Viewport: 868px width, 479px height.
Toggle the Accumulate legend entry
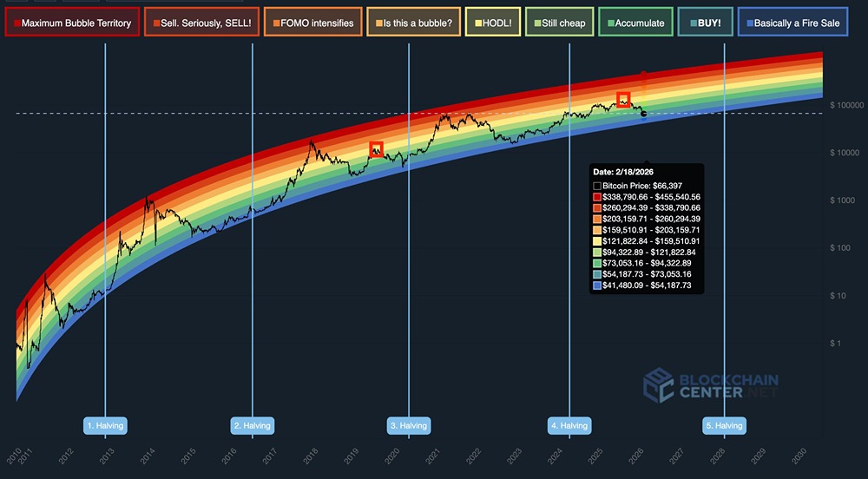[x=635, y=22]
